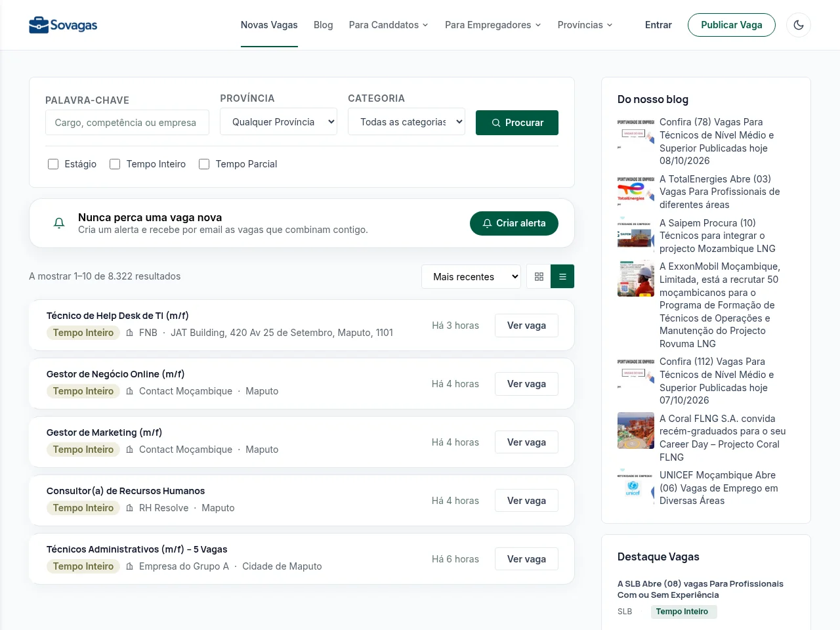Toggle dark mode moon icon

coord(799,25)
